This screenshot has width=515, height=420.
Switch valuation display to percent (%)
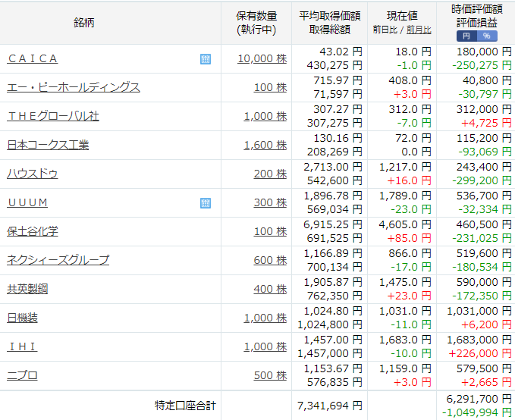point(487,36)
